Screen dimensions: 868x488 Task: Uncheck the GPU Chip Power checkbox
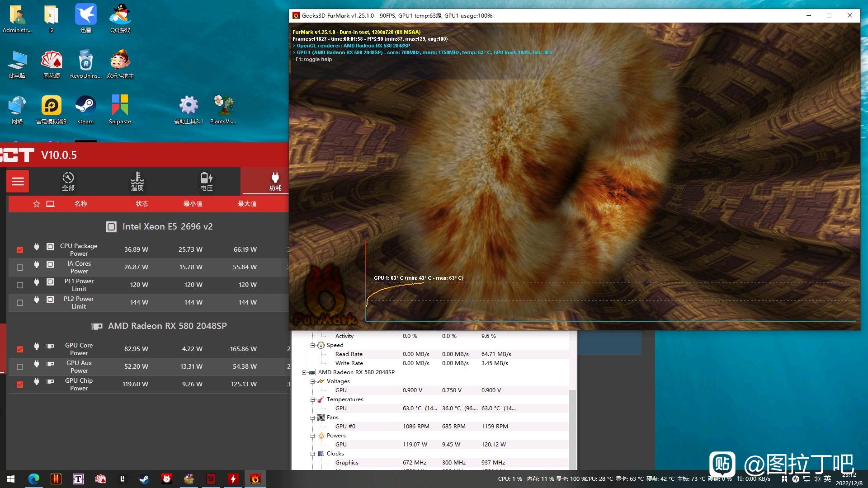click(x=20, y=385)
